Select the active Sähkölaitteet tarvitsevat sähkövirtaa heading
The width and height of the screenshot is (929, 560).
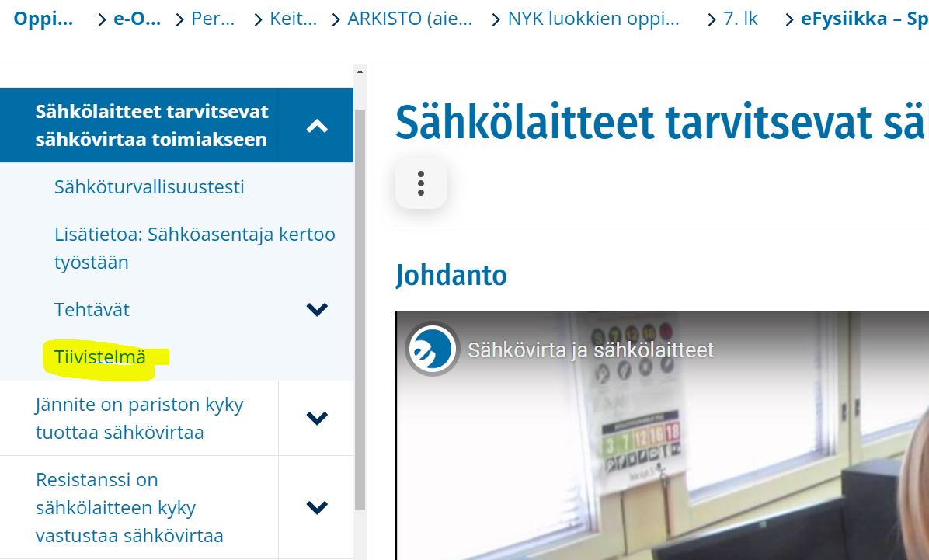(151, 126)
